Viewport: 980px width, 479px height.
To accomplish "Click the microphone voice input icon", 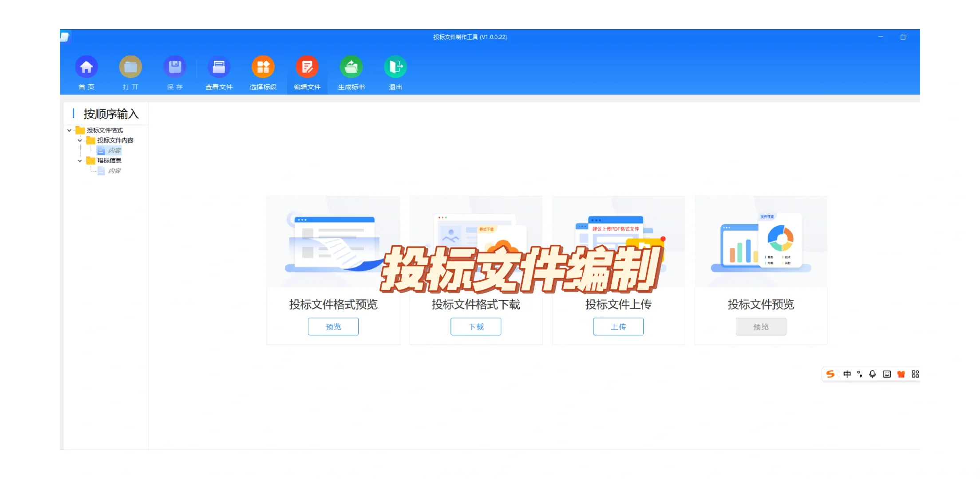I will tap(872, 374).
